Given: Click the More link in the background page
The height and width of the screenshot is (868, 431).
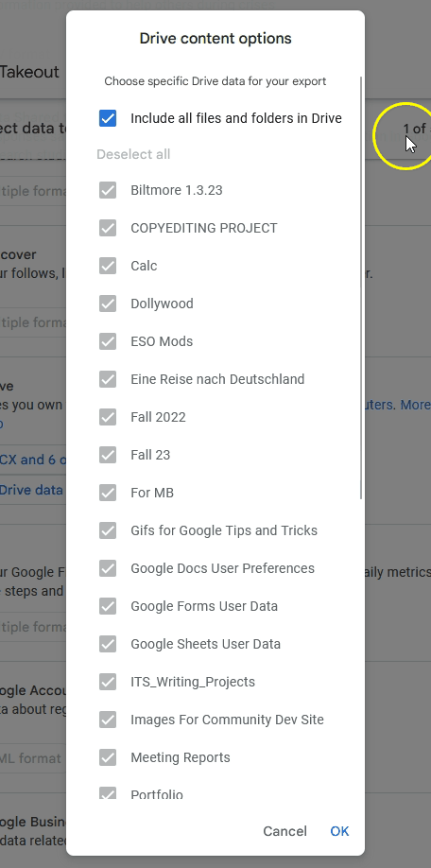Looking at the screenshot, I should pyautogui.click(x=416, y=405).
